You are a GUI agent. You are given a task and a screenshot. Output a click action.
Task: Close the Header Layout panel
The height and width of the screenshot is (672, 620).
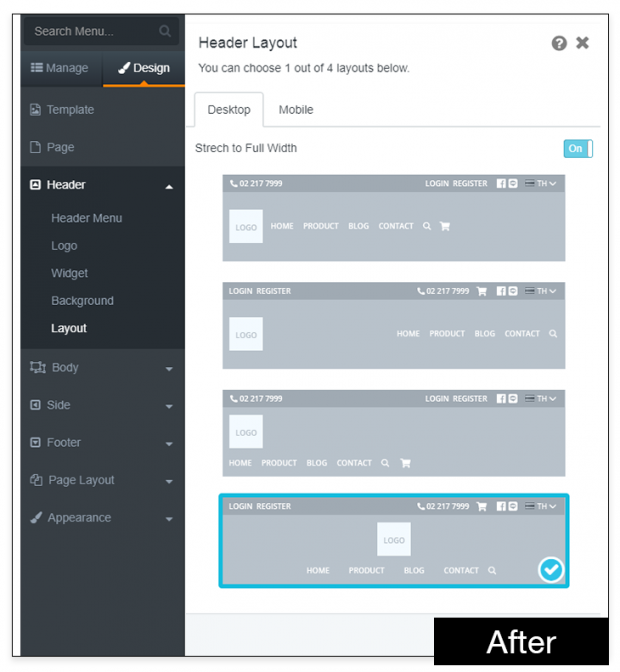(x=583, y=43)
